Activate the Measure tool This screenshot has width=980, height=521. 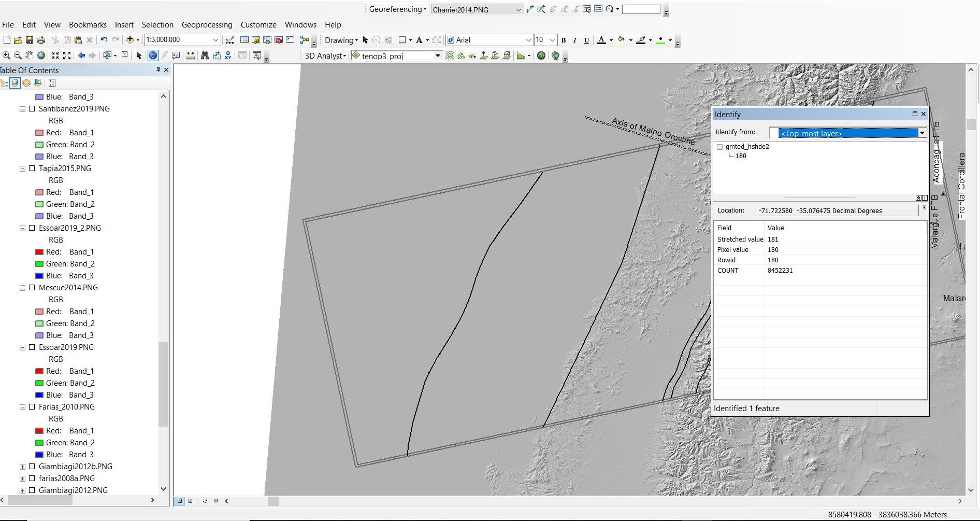click(190, 55)
